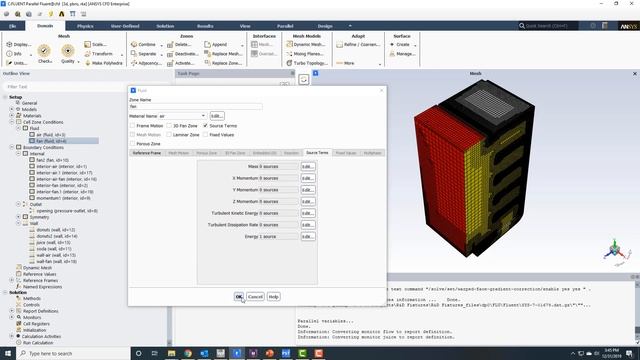This screenshot has height=360, width=640.
Task: Click the Append icon in Zones group
Action: [x=207, y=44]
